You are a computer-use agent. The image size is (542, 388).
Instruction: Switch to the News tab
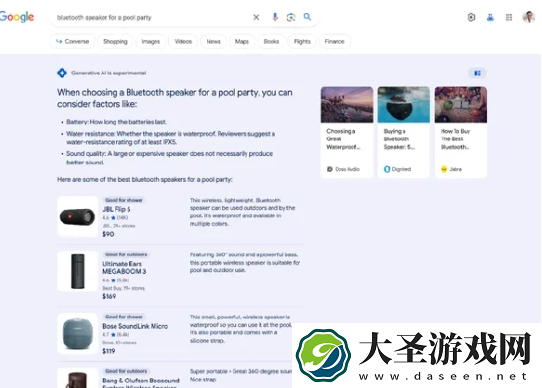pyautogui.click(x=213, y=41)
